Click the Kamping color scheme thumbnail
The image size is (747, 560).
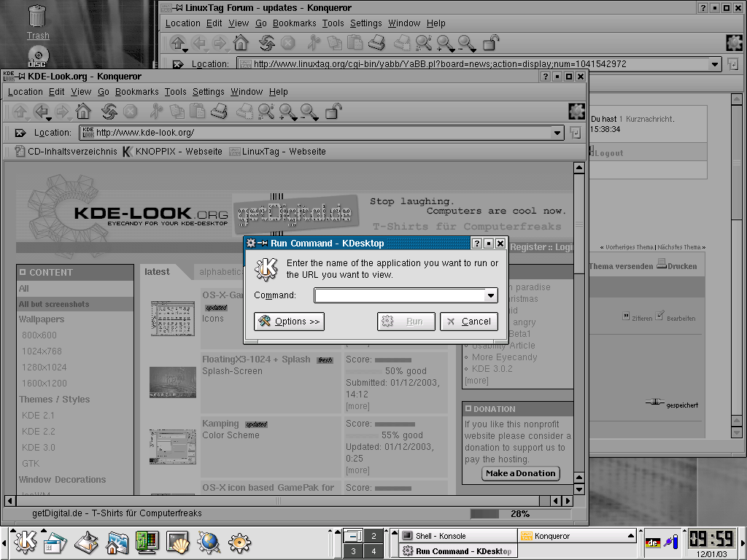pos(172,446)
